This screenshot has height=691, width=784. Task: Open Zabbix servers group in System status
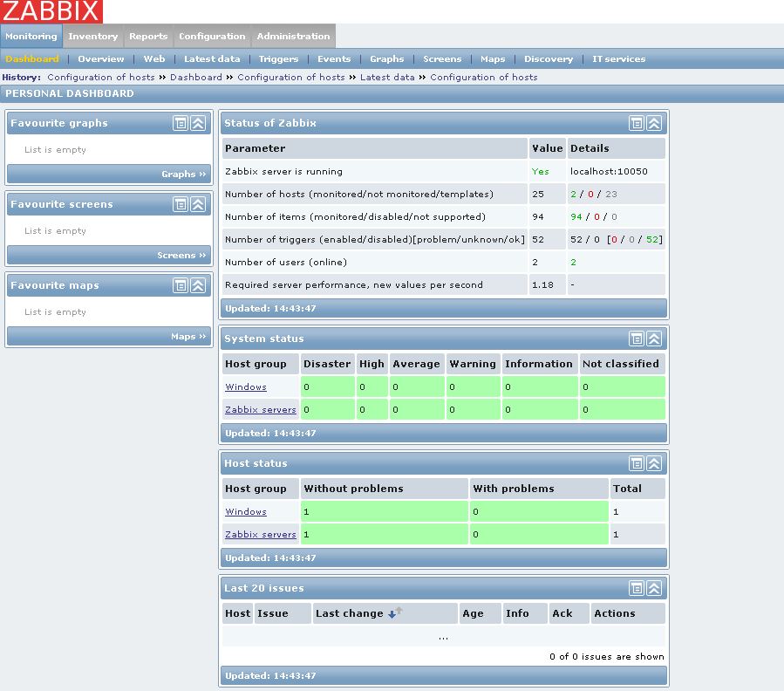261,409
